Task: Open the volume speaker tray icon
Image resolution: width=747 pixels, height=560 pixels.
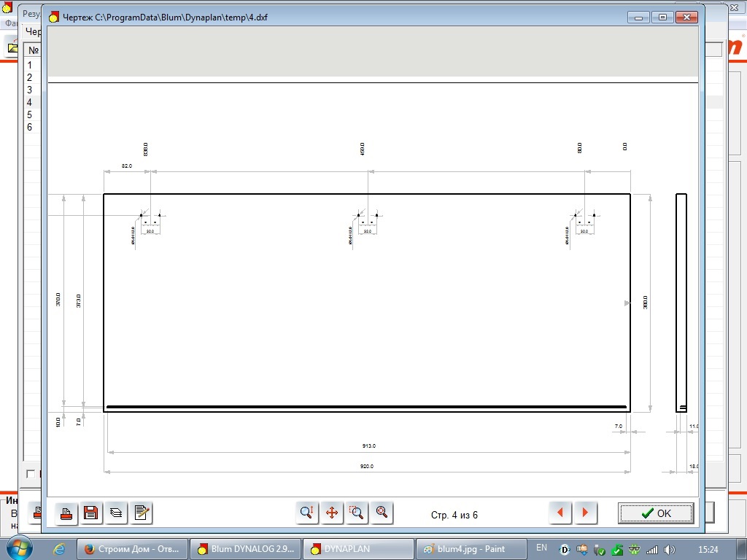Action: pos(670,550)
